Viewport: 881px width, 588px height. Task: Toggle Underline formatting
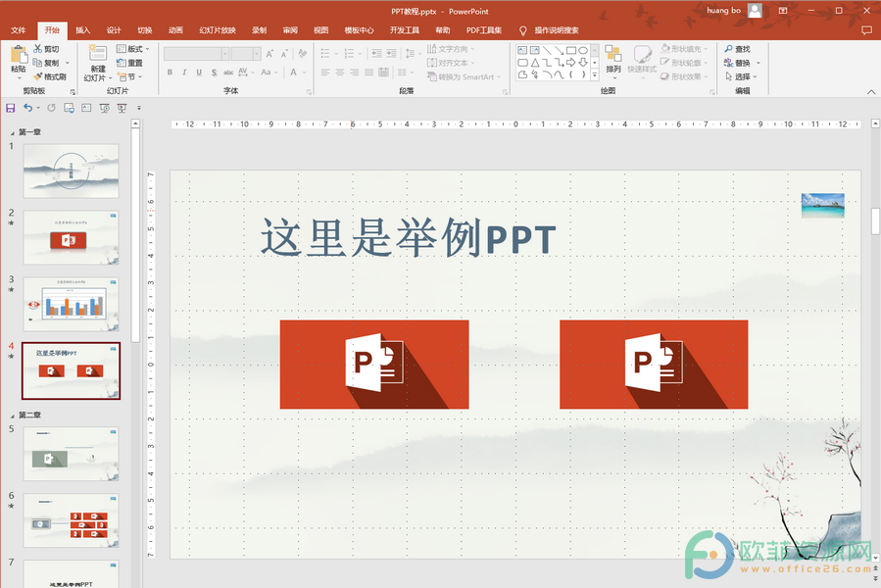pos(199,72)
